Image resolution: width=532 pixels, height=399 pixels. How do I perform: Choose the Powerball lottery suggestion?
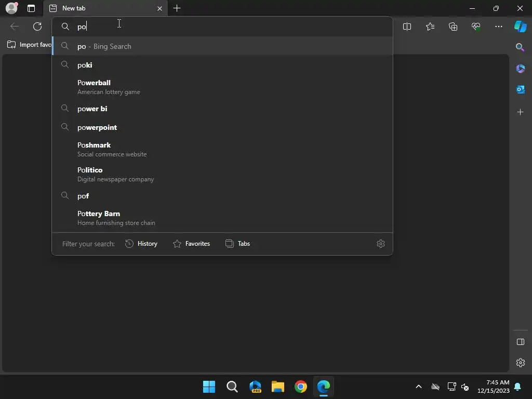click(222, 87)
